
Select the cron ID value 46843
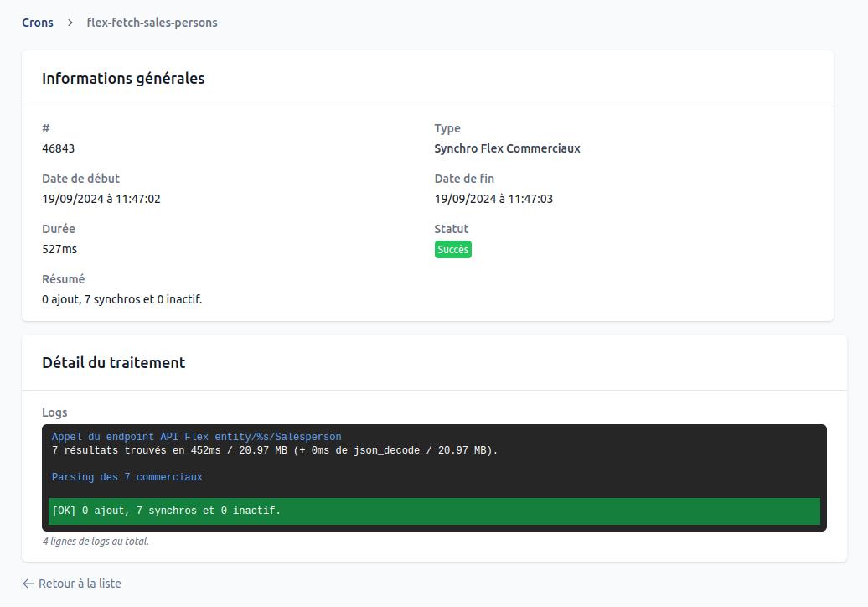click(58, 148)
